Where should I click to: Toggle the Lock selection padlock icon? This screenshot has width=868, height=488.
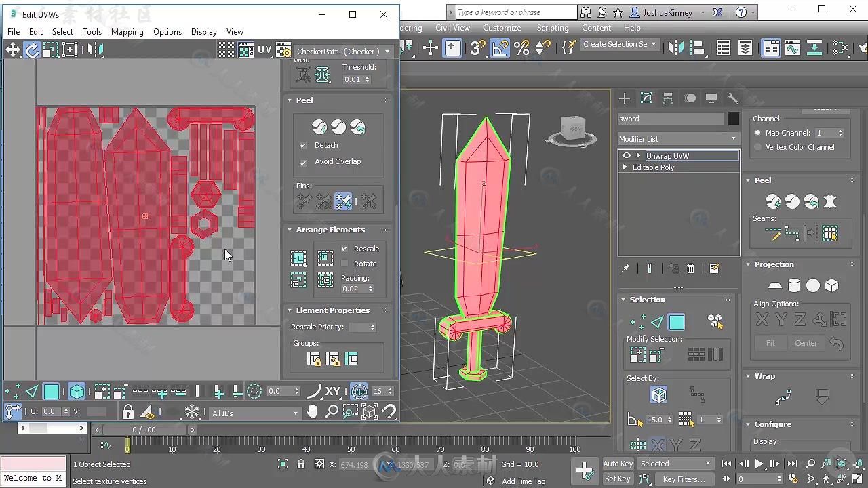[x=128, y=411]
